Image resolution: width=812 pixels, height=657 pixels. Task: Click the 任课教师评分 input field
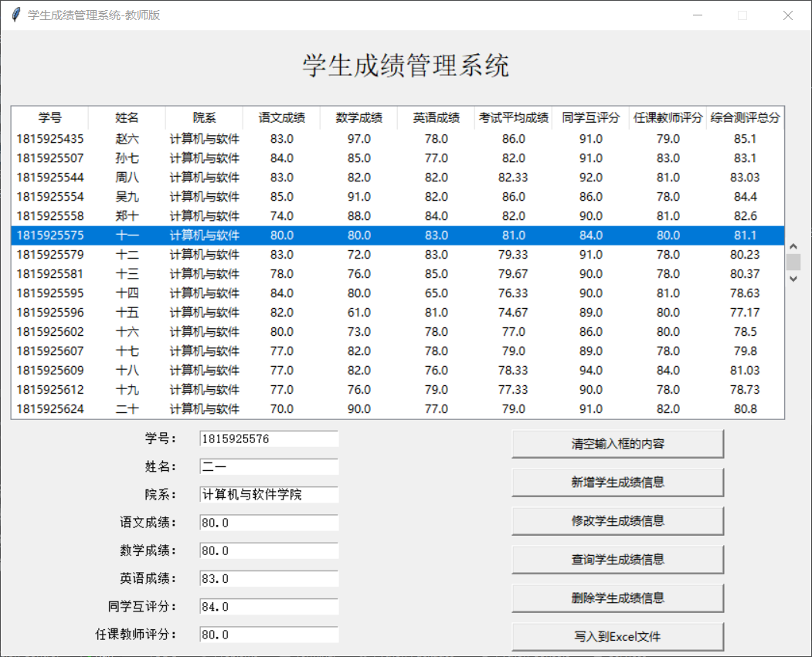269,635
